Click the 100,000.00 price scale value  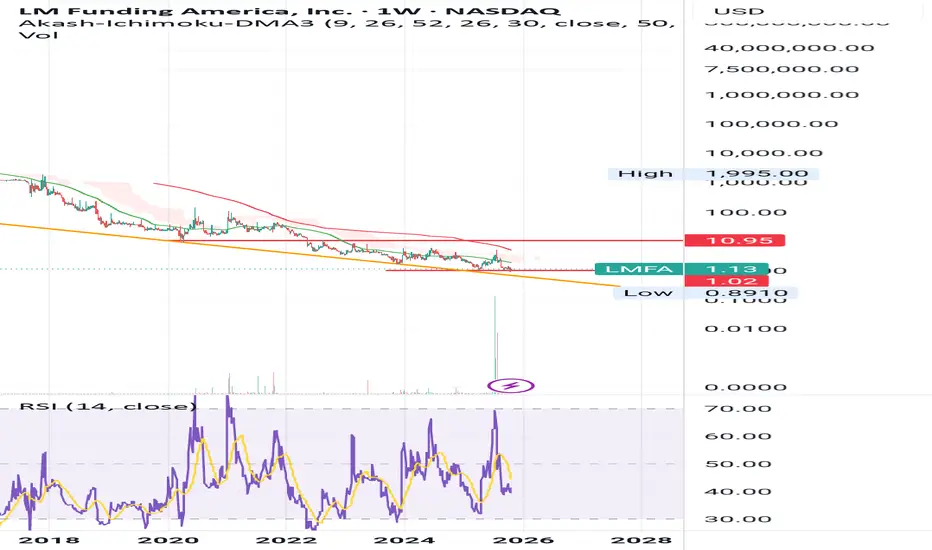(772, 124)
